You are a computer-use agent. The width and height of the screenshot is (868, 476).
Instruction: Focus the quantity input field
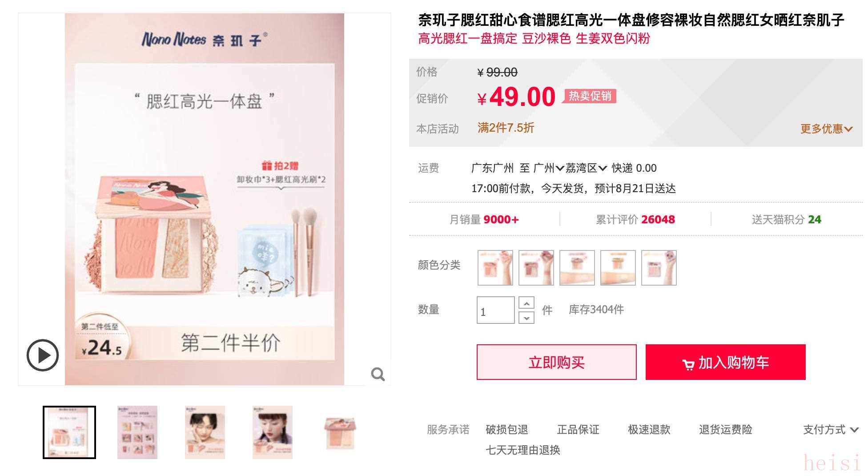click(495, 310)
